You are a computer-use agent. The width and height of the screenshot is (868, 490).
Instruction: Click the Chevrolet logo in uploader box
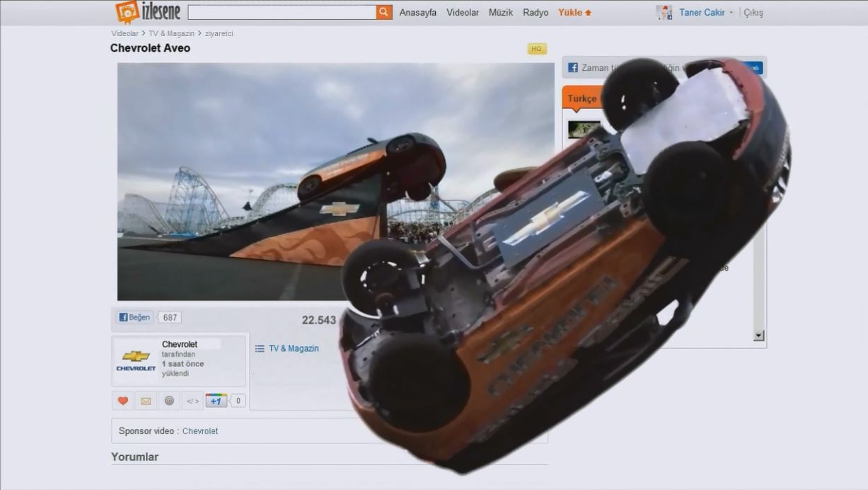(136, 360)
